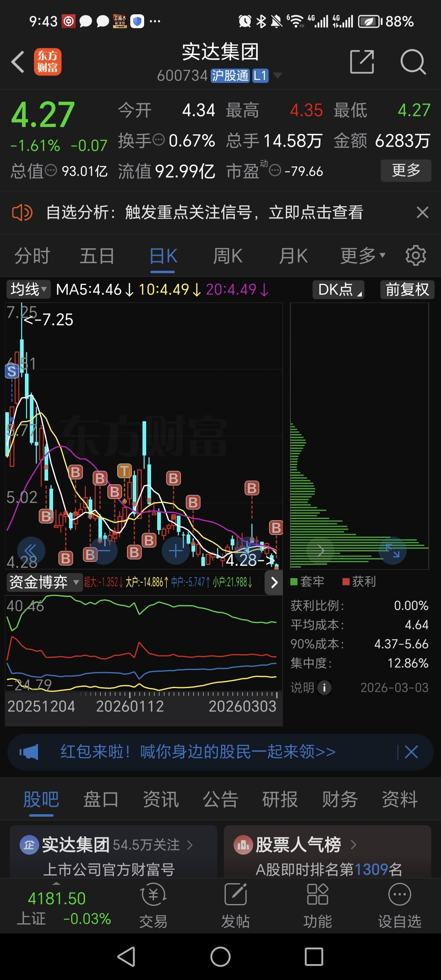Open the 盘口 tab
This screenshot has height=980, width=441.
pyautogui.click(x=101, y=800)
